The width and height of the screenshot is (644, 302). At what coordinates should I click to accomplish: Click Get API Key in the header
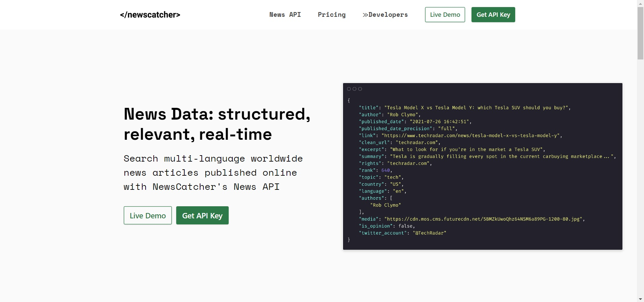click(493, 15)
